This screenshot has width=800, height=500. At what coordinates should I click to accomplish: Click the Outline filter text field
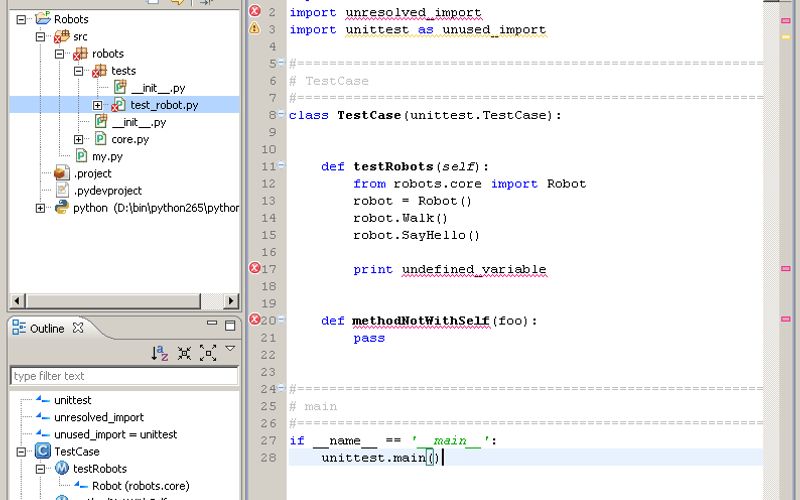pyautogui.click(x=123, y=376)
